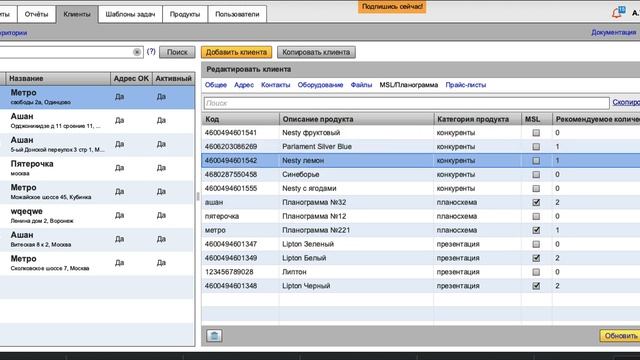Uncheck MSL for Lipton Белый
Viewport: 640px width, 360px height.
536,258
